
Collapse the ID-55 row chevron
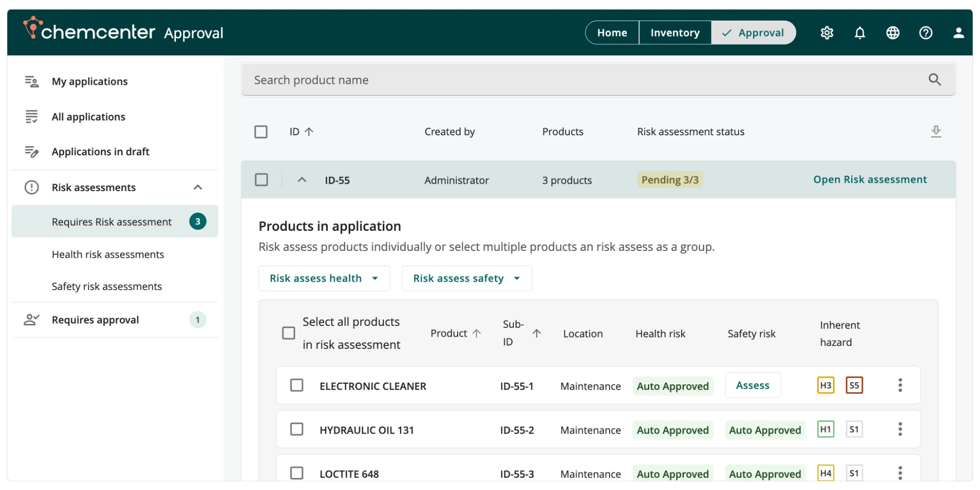click(x=302, y=180)
